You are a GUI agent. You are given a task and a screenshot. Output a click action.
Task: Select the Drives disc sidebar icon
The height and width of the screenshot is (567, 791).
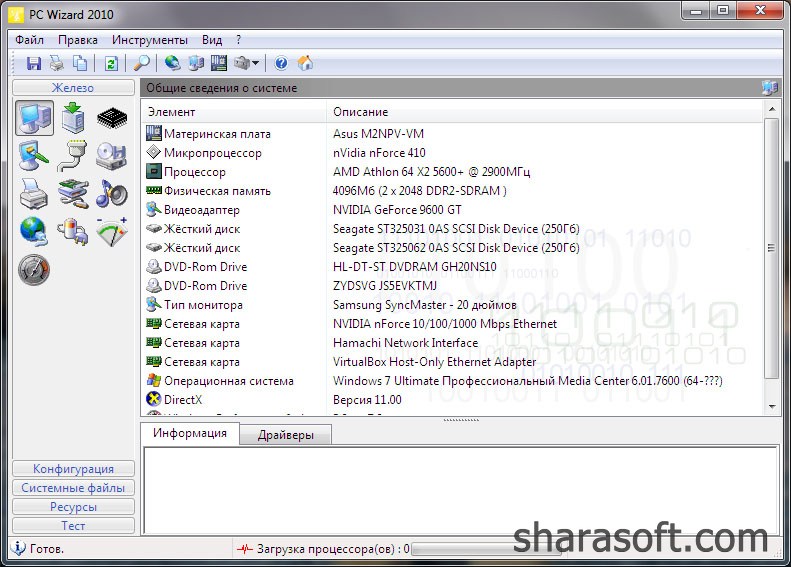coord(111,156)
